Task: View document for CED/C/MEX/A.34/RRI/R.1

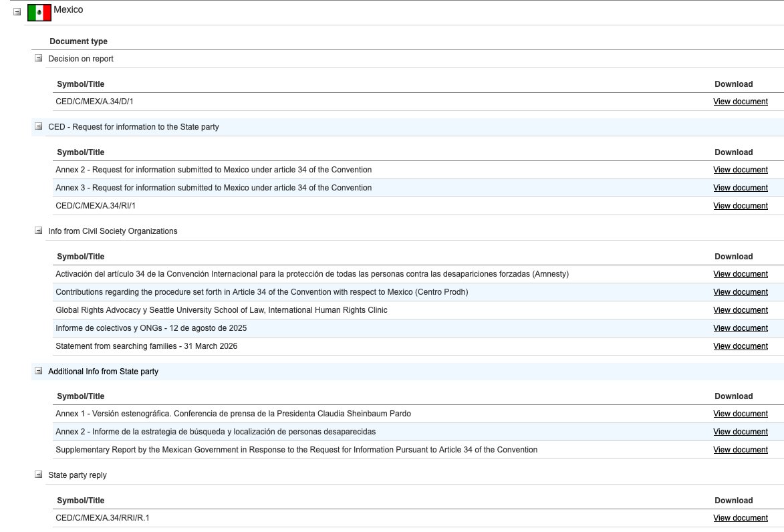Action: pos(741,518)
